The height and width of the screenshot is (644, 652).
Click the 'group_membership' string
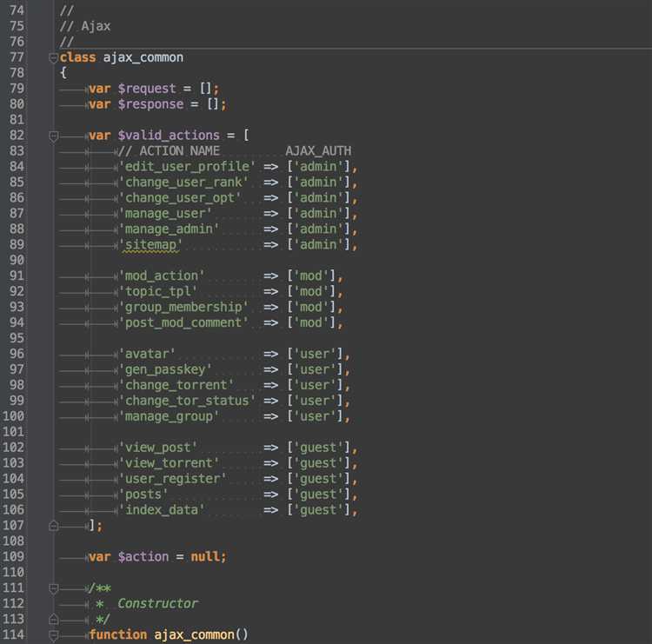tap(183, 307)
